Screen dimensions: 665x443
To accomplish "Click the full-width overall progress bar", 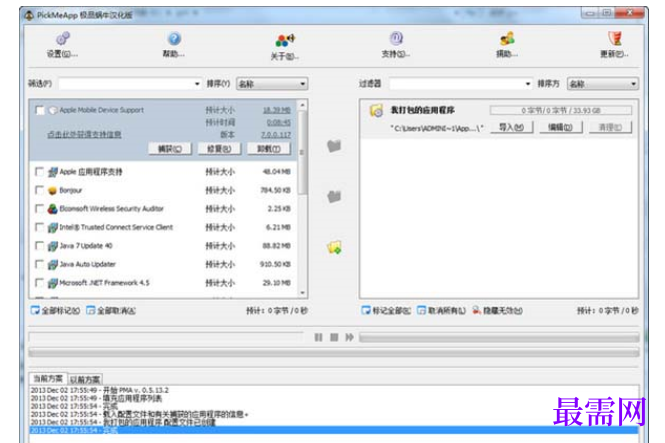I will [334, 352].
